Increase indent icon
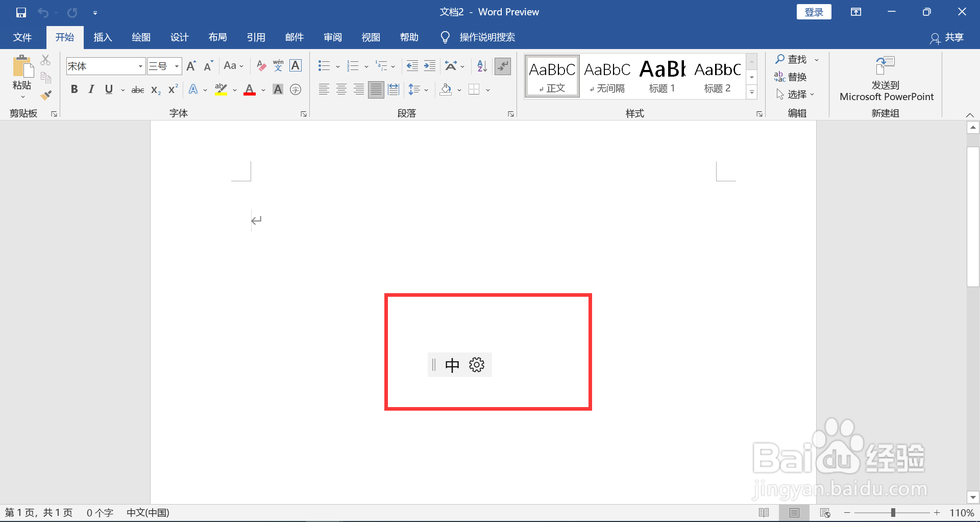Image resolution: width=980 pixels, height=522 pixels. tap(430, 66)
